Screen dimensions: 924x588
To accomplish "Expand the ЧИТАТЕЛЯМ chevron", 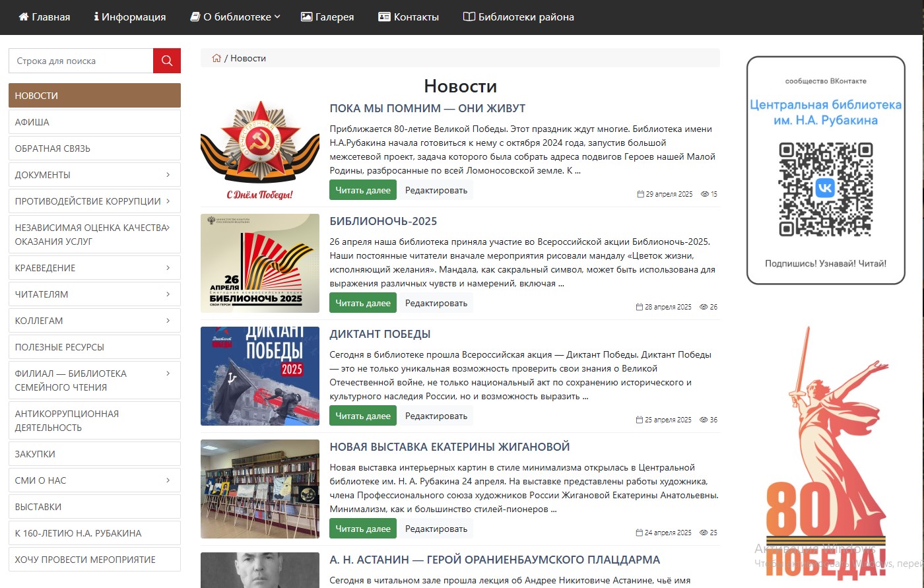I will tap(168, 294).
